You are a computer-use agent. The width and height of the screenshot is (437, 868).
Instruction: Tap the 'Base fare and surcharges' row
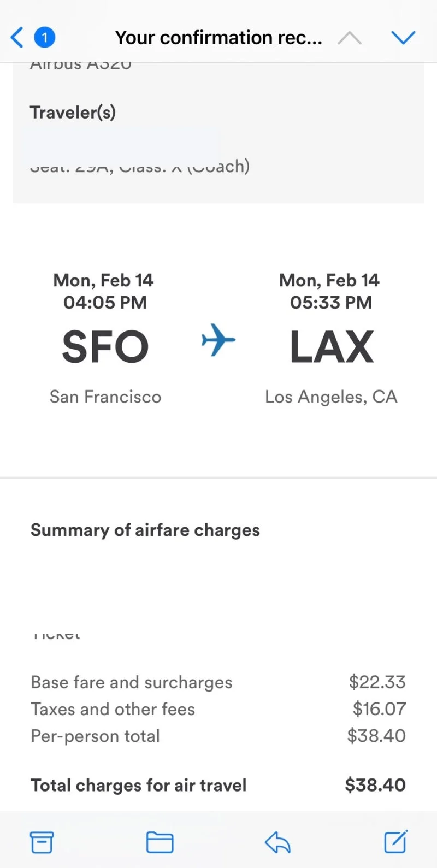[x=218, y=682]
